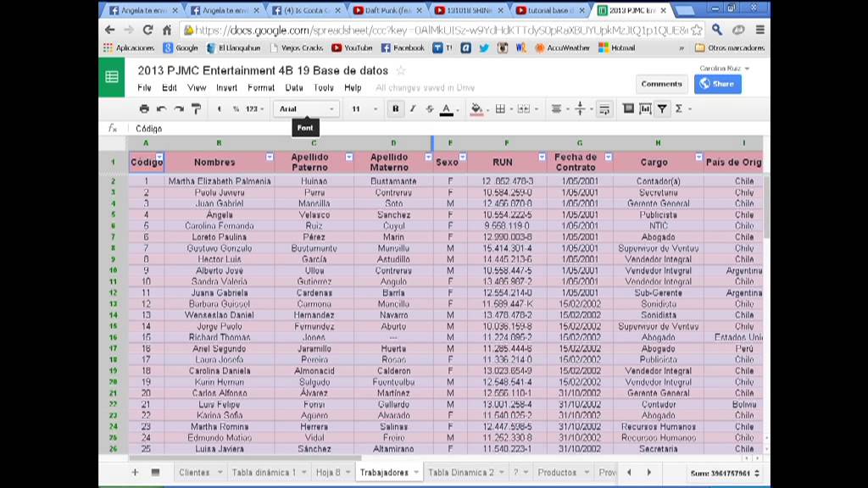Switch to the Tabla dinámica 1 sheet tab
Viewport: 868px width, 488px height.
click(264, 473)
